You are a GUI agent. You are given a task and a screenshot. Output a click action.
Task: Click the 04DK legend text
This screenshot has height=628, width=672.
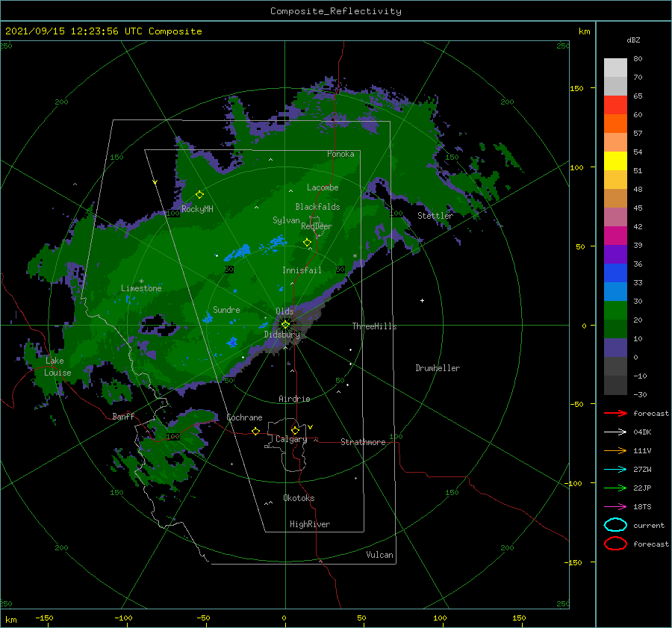tap(642, 432)
